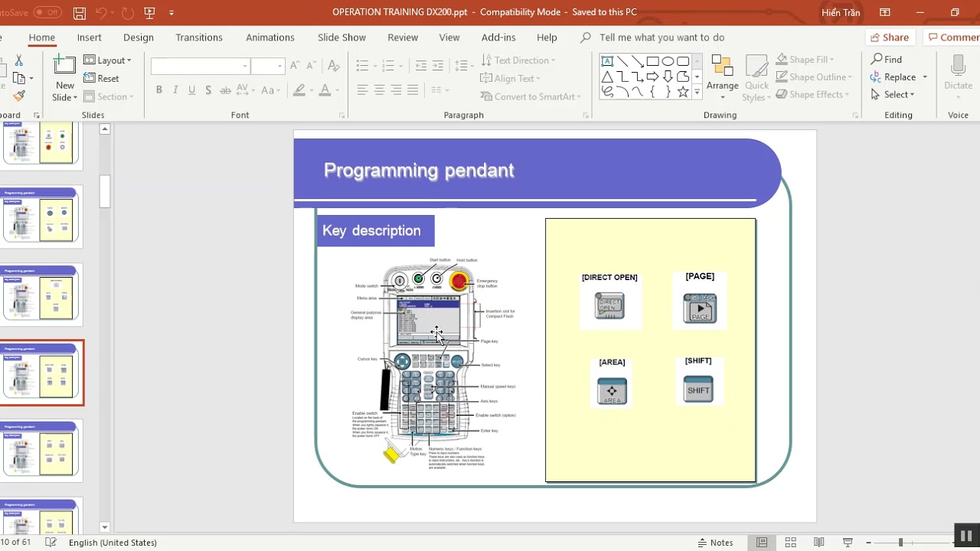Open the Section dropdown
The image size is (980, 551).
(x=108, y=96)
